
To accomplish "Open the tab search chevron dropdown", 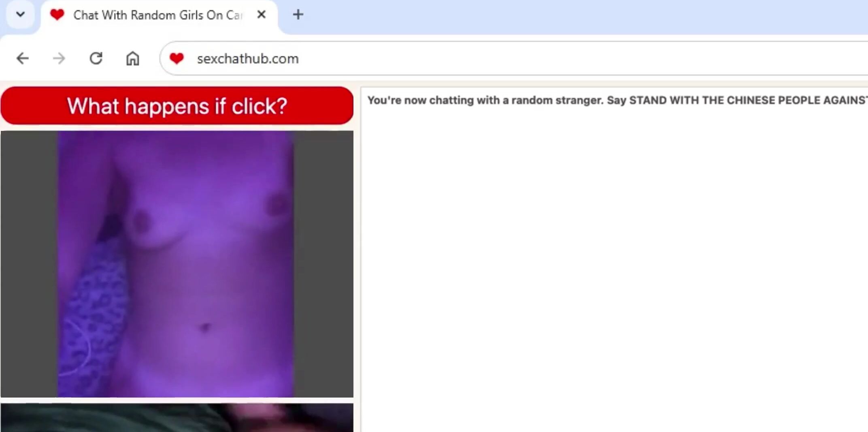I will [x=20, y=15].
